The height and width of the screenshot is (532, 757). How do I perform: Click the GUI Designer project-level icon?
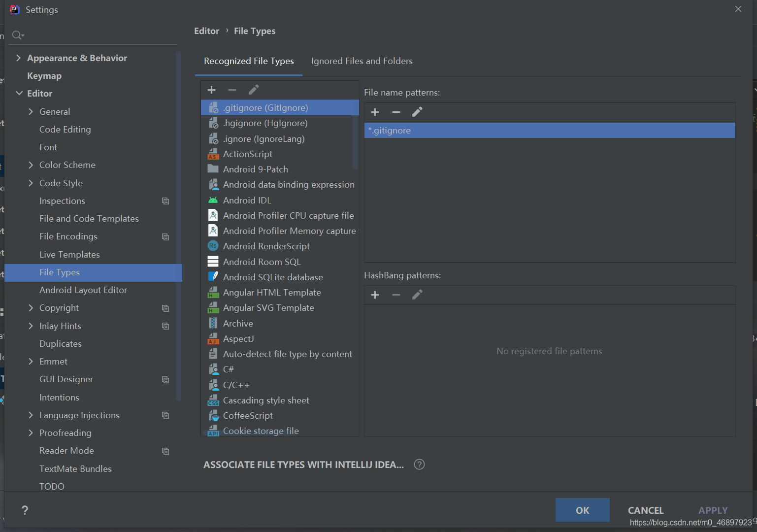click(165, 380)
